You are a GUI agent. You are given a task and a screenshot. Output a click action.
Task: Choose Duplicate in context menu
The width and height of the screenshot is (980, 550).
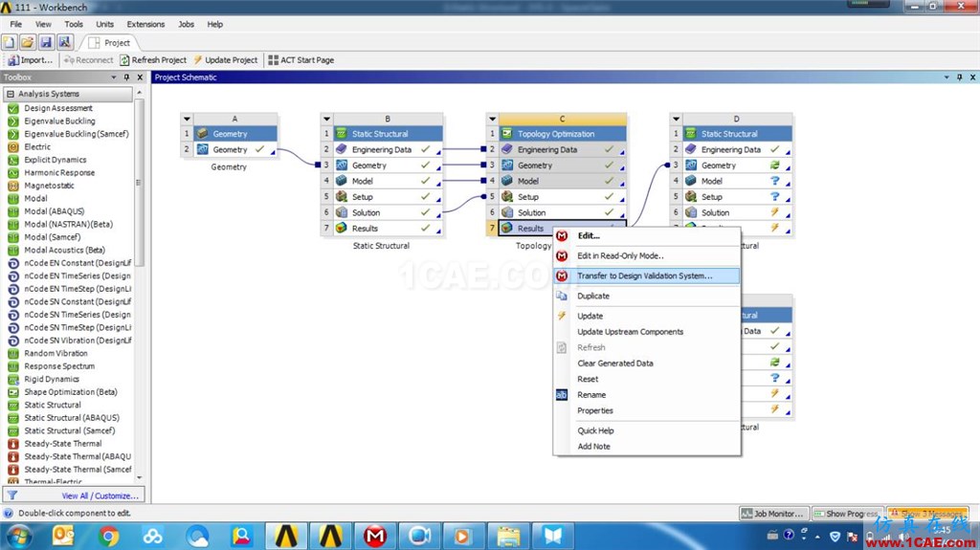pyautogui.click(x=646, y=296)
